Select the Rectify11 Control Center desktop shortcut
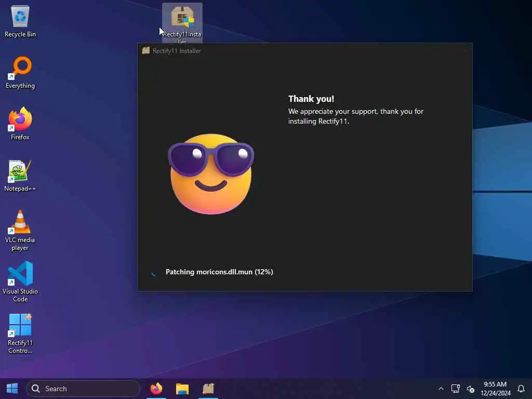This screenshot has width=532, height=399. click(20, 334)
